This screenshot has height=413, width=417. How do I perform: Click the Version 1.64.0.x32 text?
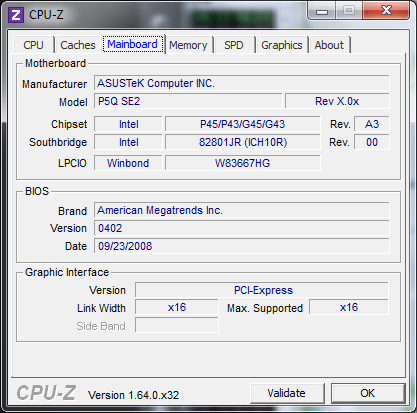(133, 395)
